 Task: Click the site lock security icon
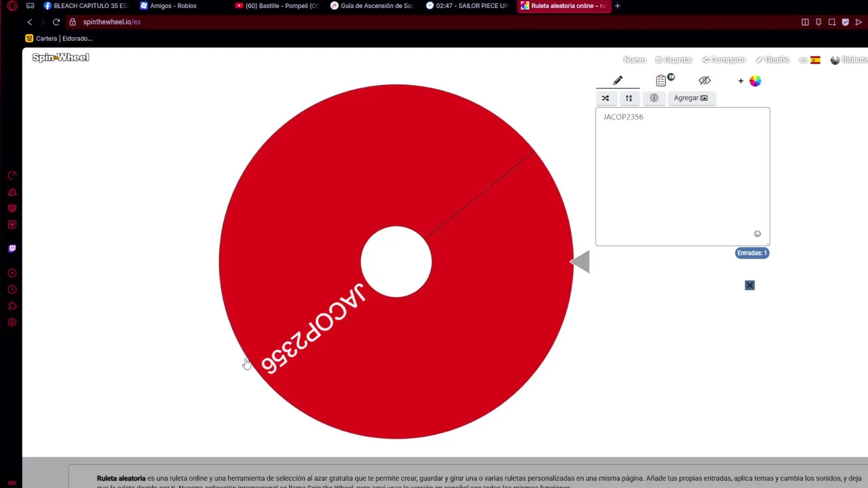[x=73, y=22]
